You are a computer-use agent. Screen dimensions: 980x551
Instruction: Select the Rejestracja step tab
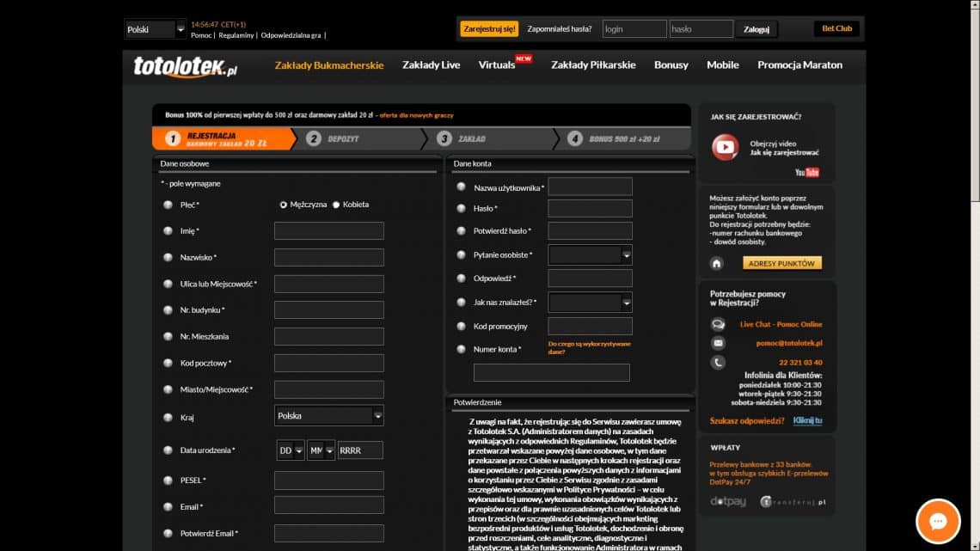coord(224,138)
